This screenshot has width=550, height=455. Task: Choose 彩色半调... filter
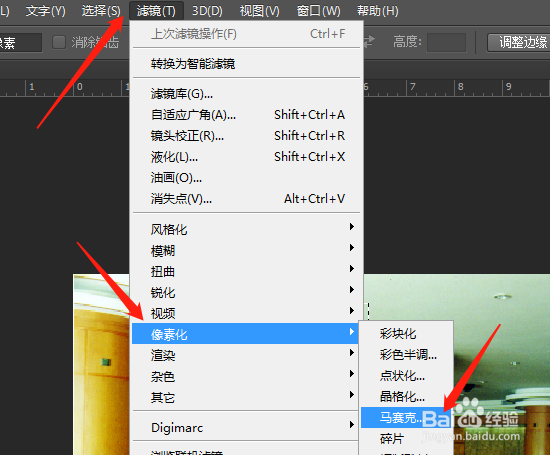tap(407, 355)
